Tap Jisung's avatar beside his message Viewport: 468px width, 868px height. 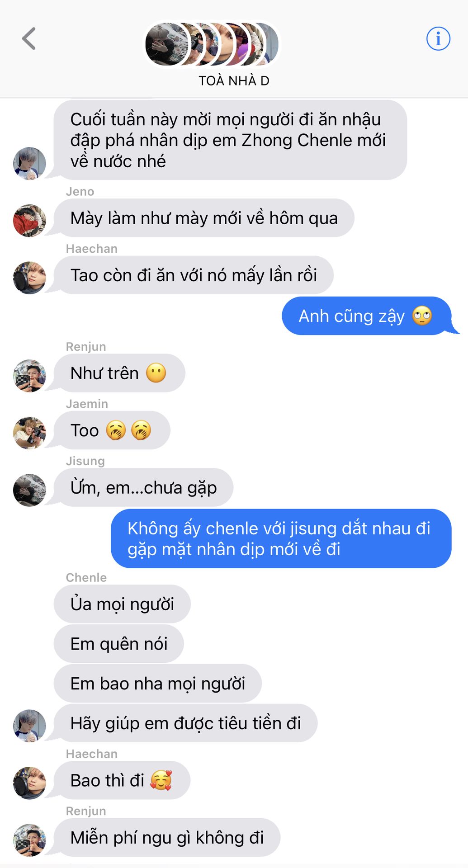[x=29, y=490]
